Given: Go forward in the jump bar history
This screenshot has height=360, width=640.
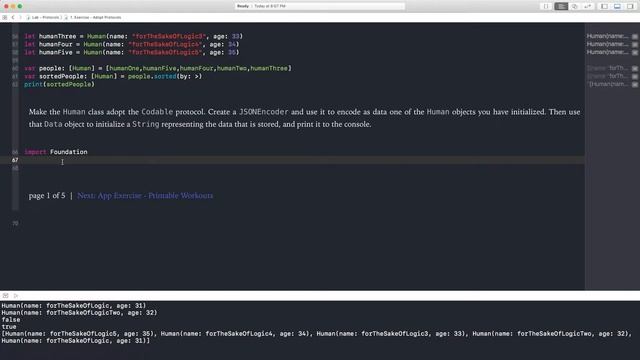Looking at the screenshot, I should (x=20, y=18).
